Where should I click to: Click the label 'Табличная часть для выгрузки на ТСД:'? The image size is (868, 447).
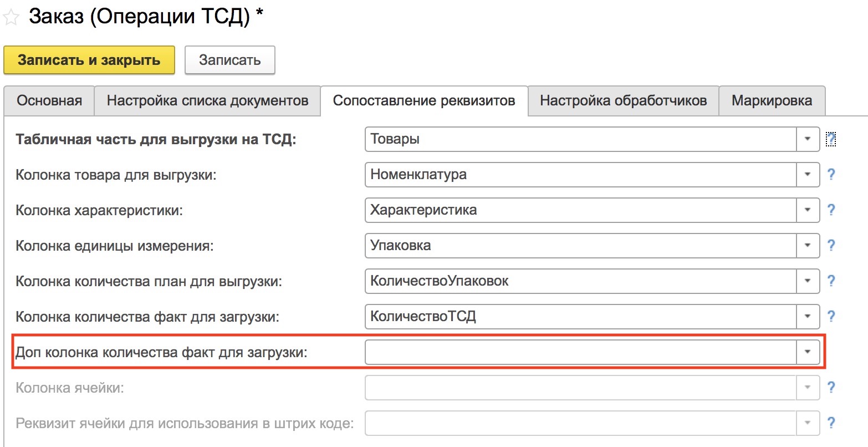(x=156, y=139)
